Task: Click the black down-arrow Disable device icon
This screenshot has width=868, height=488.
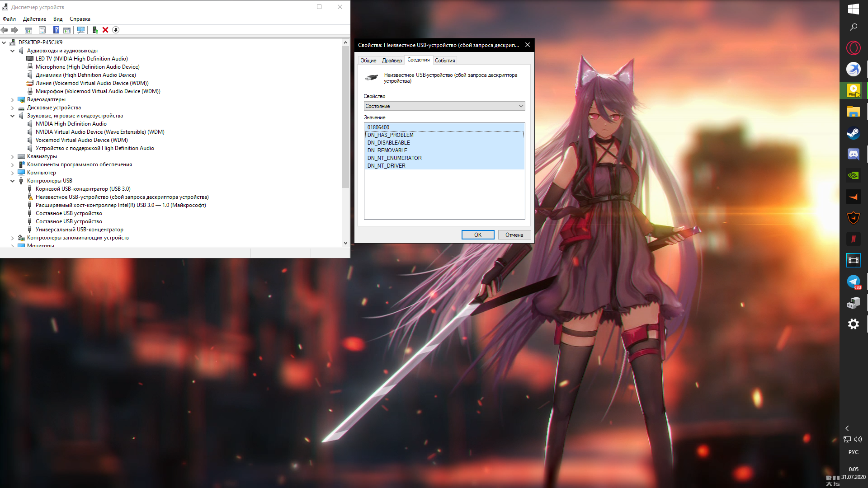Action: point(116,30)
